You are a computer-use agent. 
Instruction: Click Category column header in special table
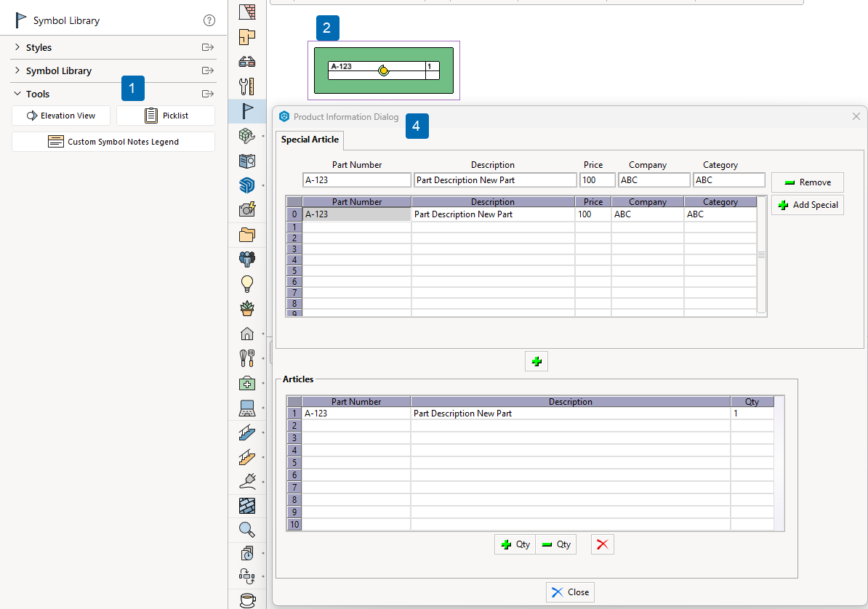click(x=720, y=202)
